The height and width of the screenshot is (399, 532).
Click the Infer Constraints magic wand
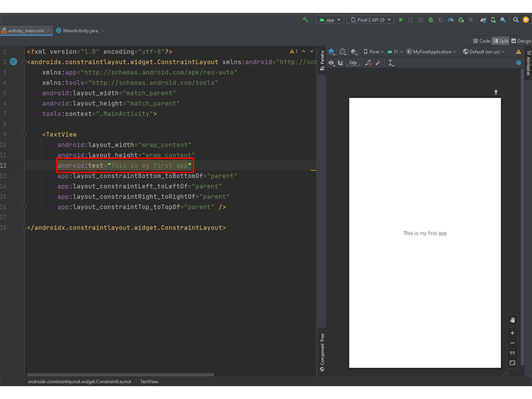pos(379,63)
